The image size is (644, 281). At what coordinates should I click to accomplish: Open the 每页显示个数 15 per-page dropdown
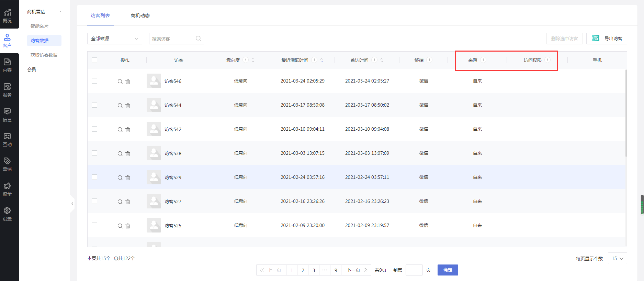(617, 258)
